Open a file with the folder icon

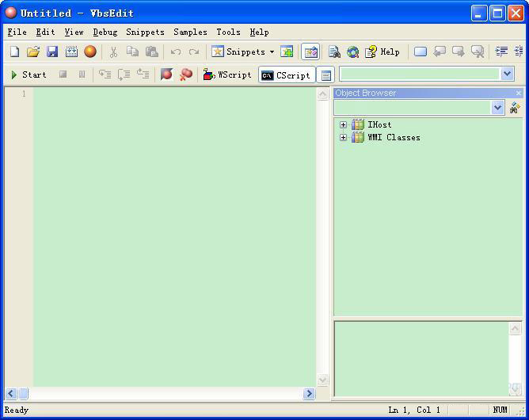pyautogui.click(x=33, y=52)
